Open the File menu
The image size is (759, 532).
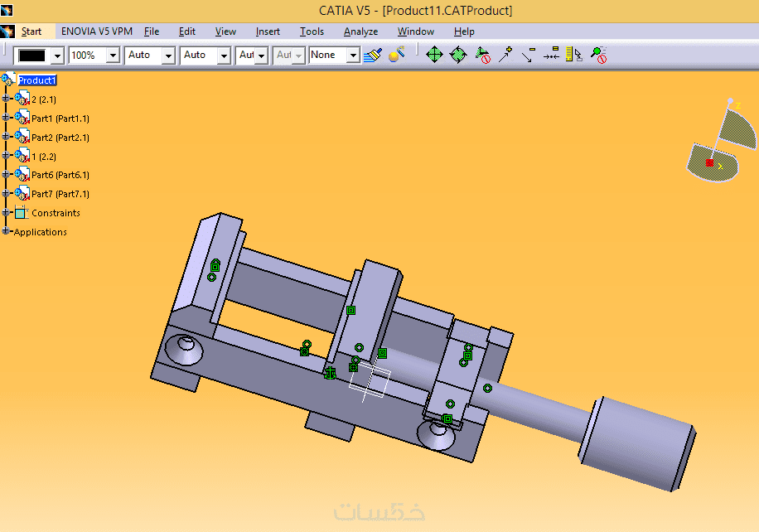(x=152, y=31)
